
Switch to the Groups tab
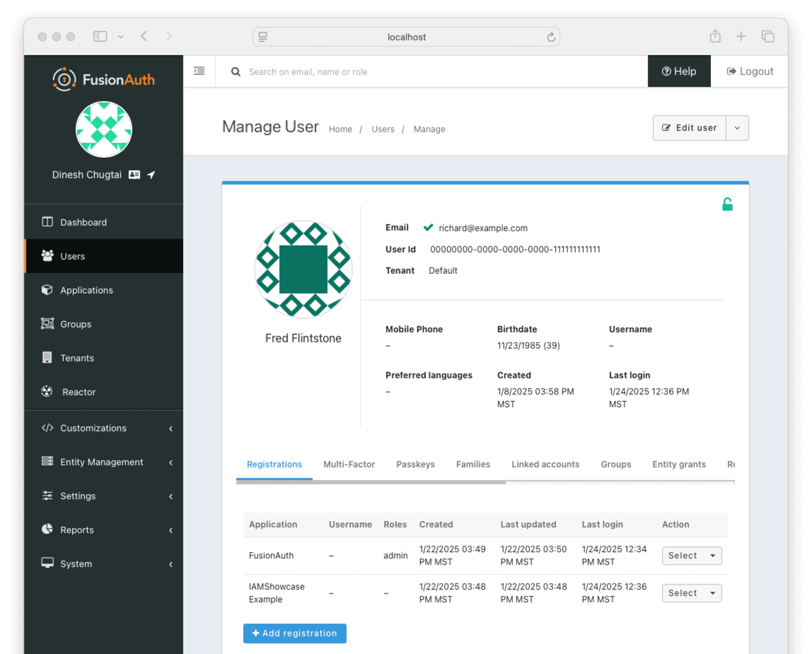[x=616, y=464]
